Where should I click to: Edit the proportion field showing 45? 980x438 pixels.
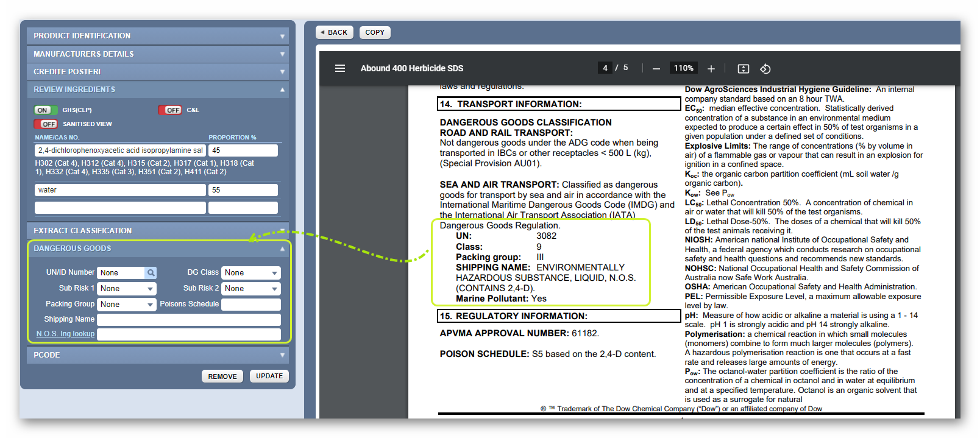click(243, 150)
